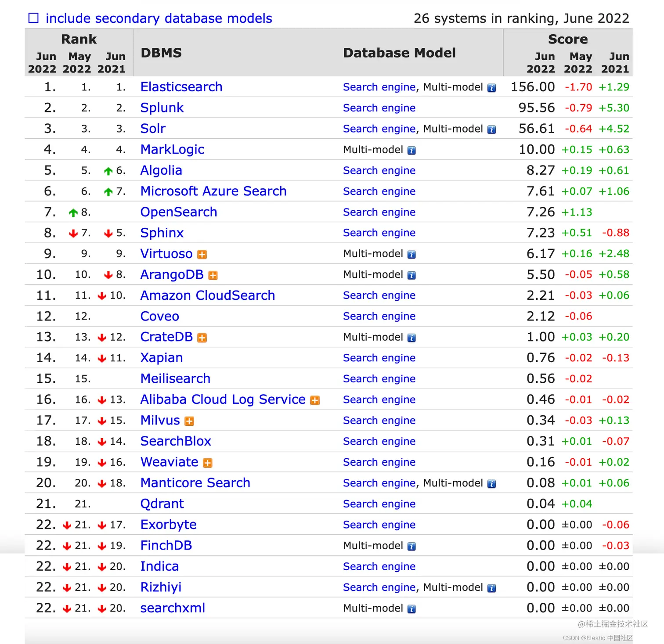
Task: Click Search engine link in Qdrant row
Action: click(379, 504)
